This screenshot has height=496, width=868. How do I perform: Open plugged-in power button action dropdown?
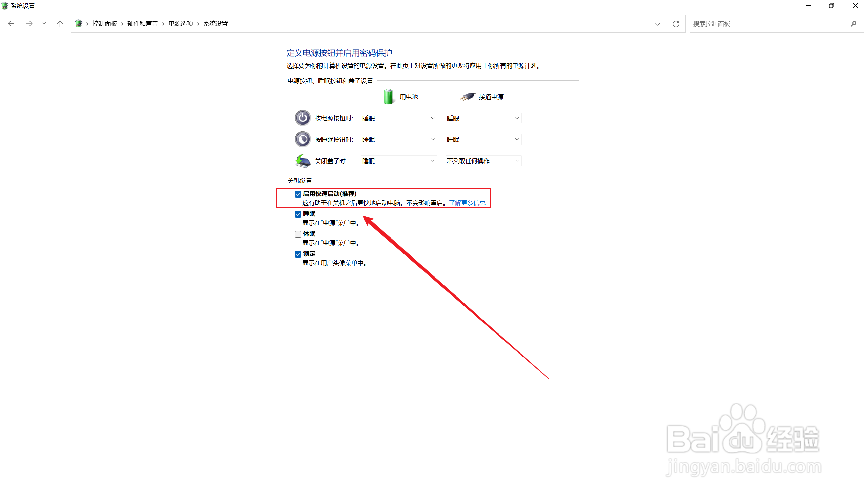point(484,118)
